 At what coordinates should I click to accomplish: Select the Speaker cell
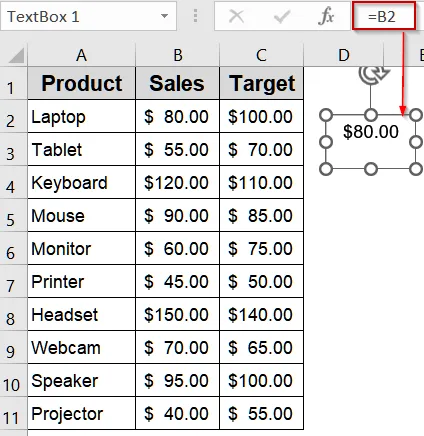[82, 380]
